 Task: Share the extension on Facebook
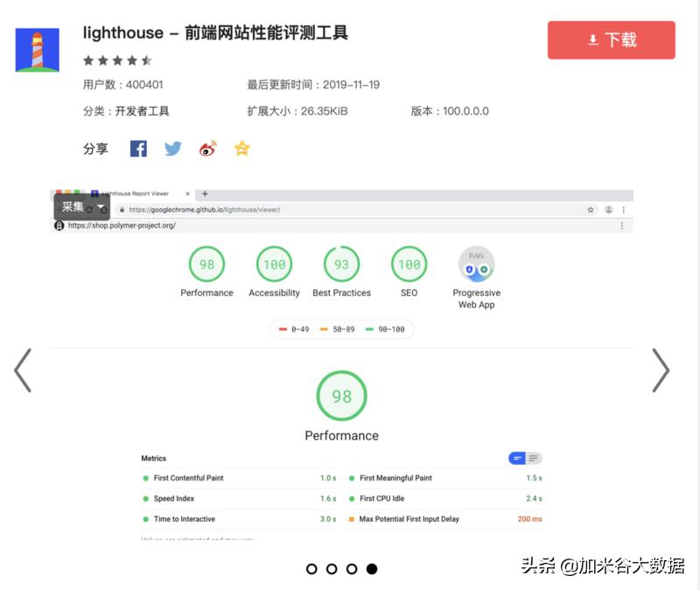pos(137,148)
